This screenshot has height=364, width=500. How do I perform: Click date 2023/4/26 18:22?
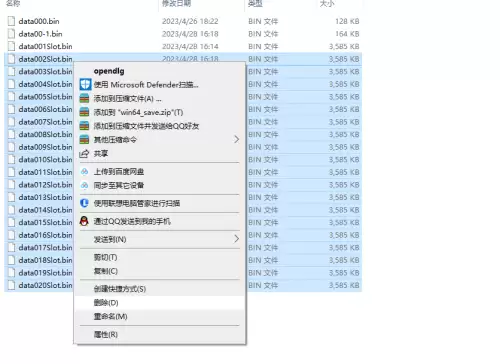point(190,21)
